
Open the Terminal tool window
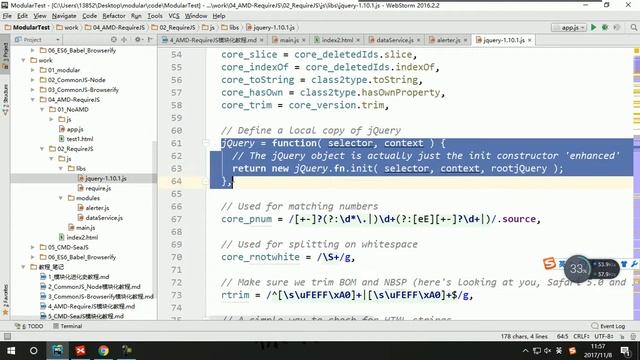[67, 326]
